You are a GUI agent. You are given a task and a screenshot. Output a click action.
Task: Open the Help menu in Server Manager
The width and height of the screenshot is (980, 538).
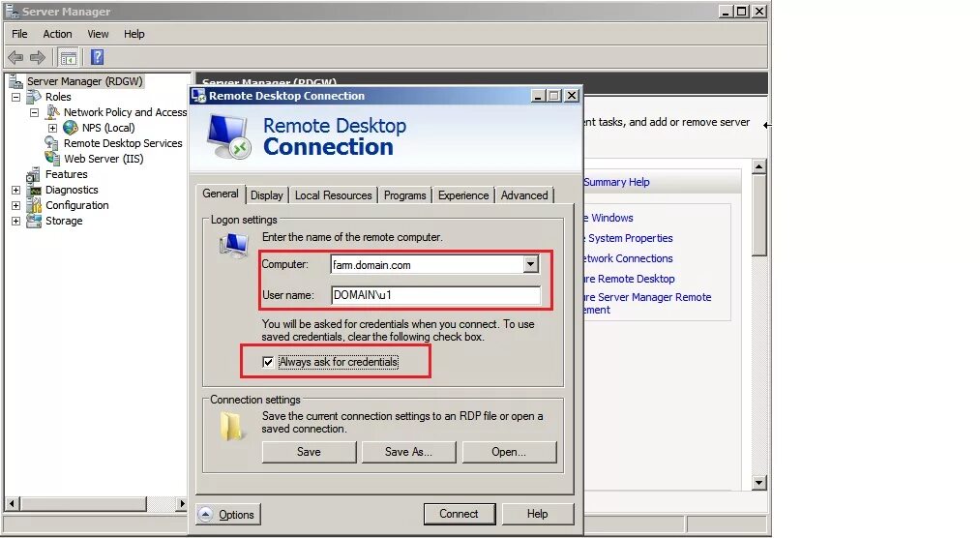coord(134,34)
